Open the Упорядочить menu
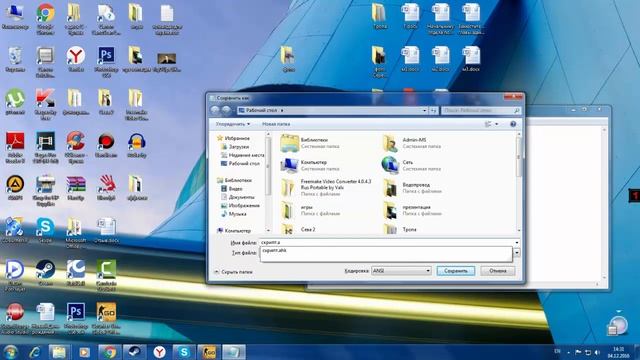640x360 pixels. (233, 124)
